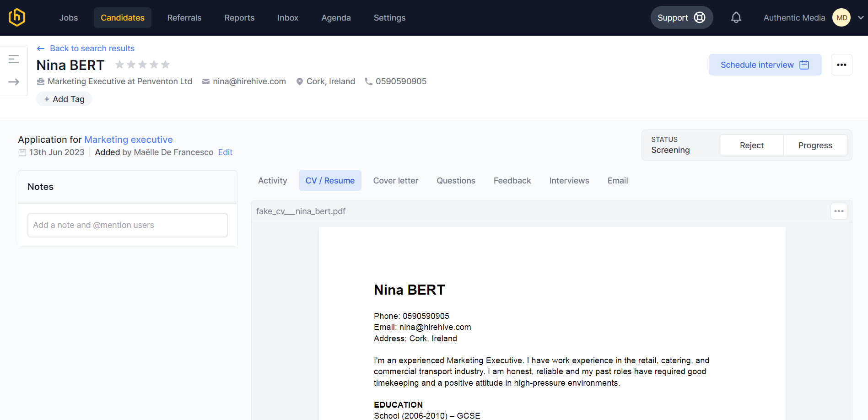Select the CV / Resume tab

[x=330, y=181]
